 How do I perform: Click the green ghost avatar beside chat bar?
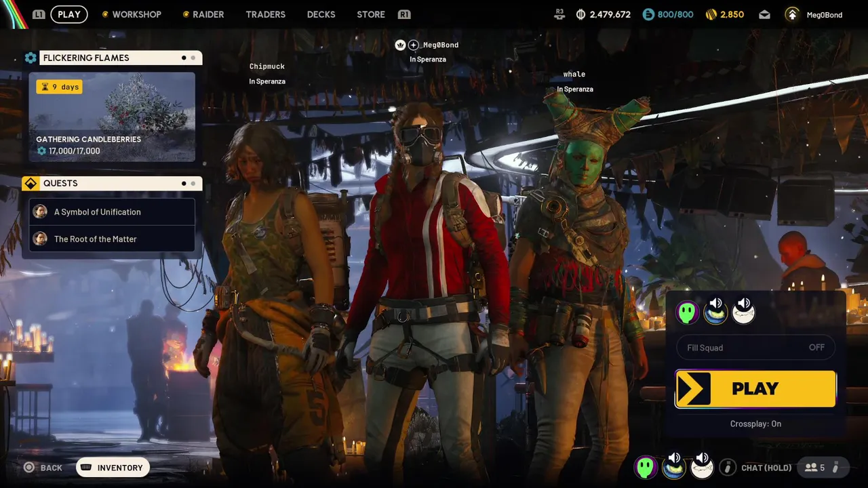point(646,467)
